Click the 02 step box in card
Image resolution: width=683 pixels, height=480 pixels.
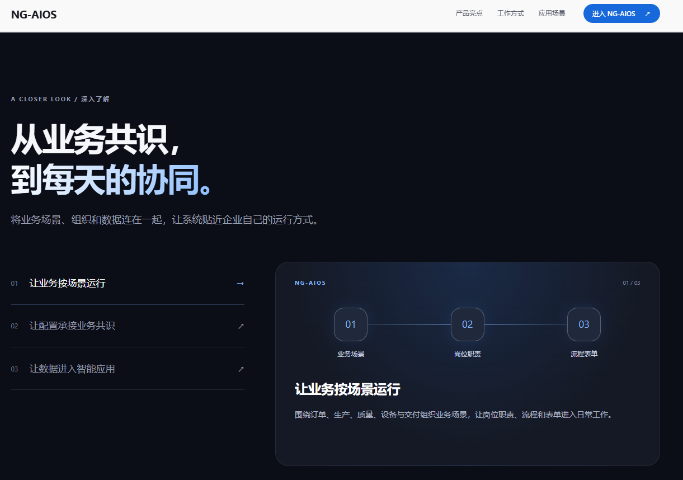click(467, 324)
